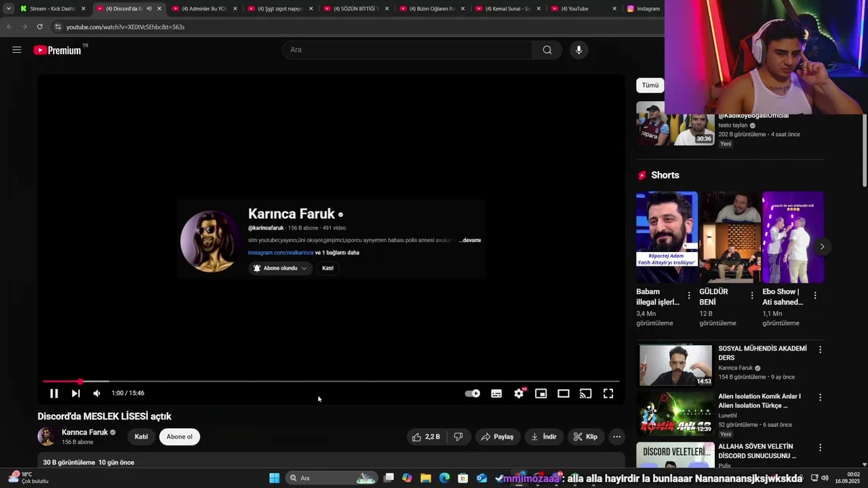The image size is (868, 488).
Task: Open the 'GÜLDÜR BENİ' Short
Action: point(730,237)
